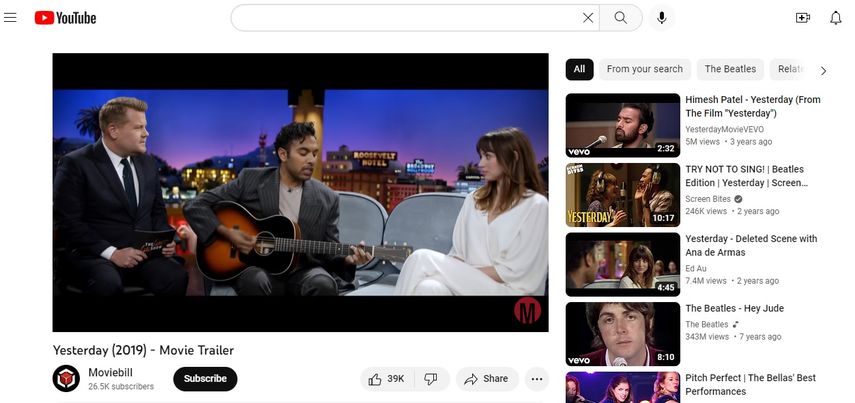855x403 pixels.
Task: Open the Moviebill channel name link
Action: [111, 372]
